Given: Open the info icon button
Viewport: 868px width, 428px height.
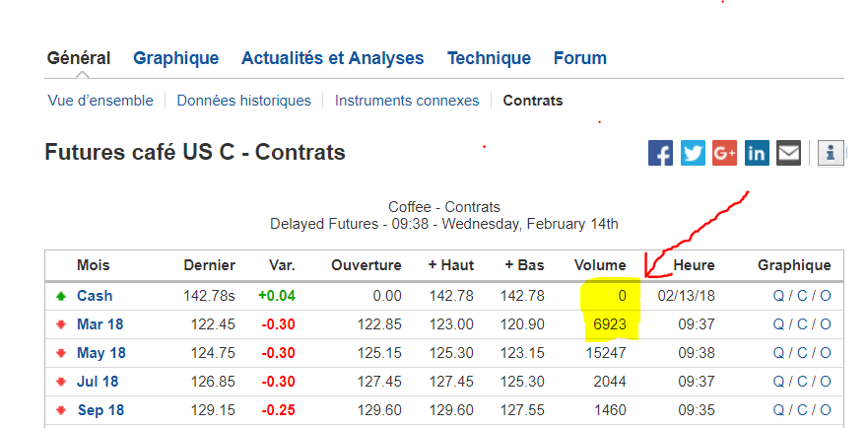Looking at the screenshot, I should [831, 153].
